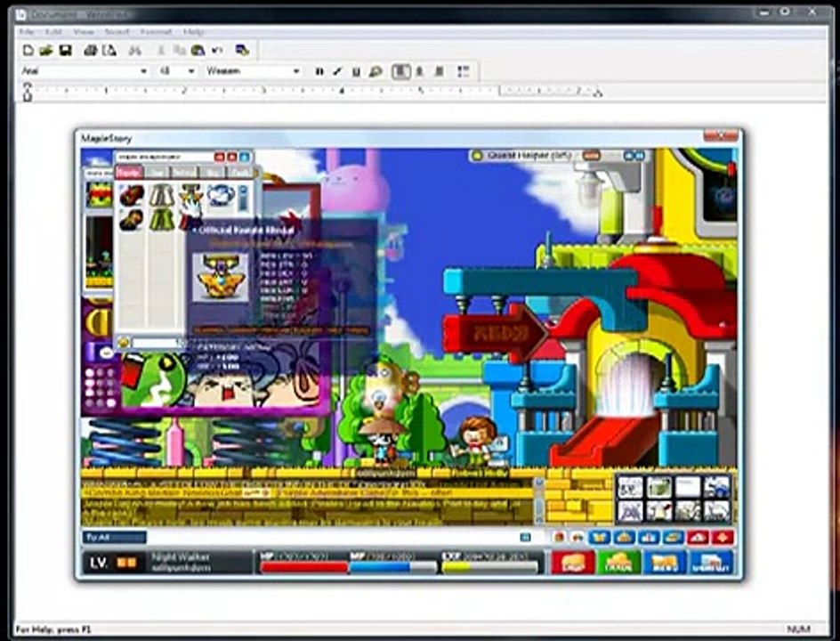Click the red HP bar in MapleStory
The height and width of the screenshot is (641, 840).
(304, 567)
